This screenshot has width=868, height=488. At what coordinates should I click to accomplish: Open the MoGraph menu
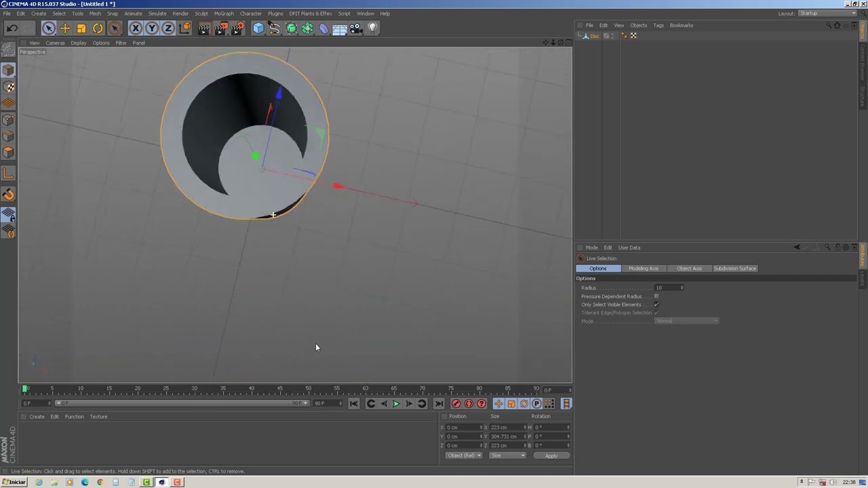pyautogui.click(x=224, y=14)
